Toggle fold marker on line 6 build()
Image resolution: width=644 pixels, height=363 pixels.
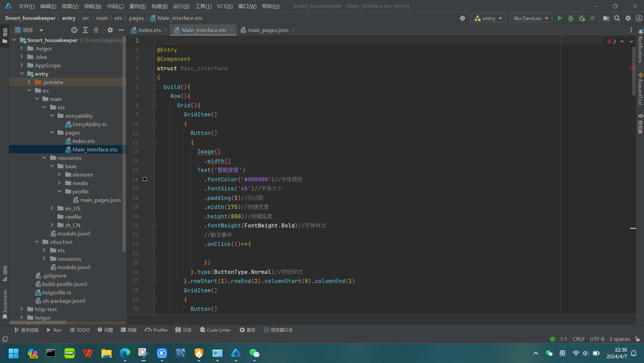tap(155, 87)
